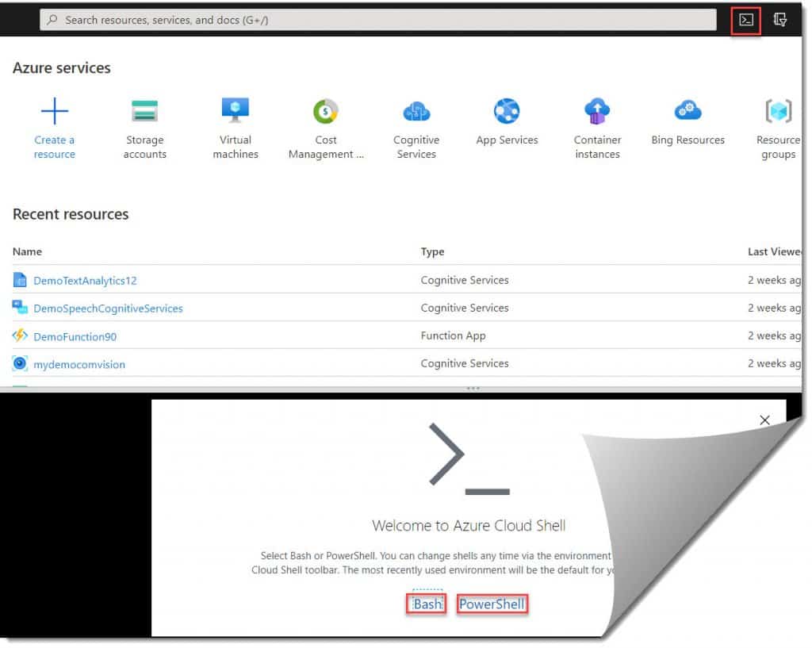Open the Container instances icon
This screenshot has height=648, width=812.
(x=597, y=112)
